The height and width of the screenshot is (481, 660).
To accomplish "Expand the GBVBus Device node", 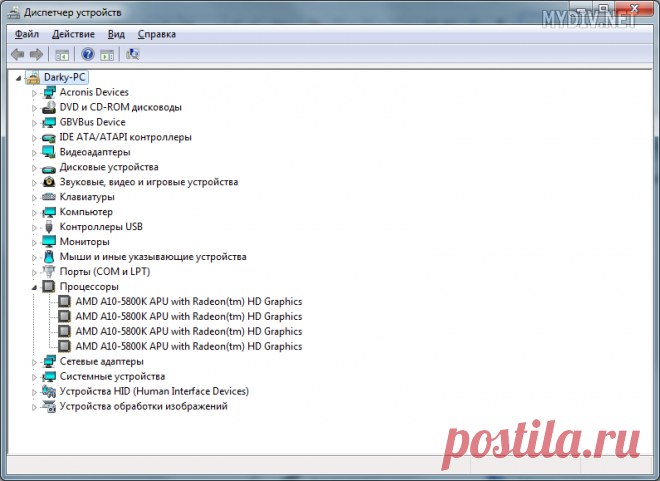I will tap(34, 123).
